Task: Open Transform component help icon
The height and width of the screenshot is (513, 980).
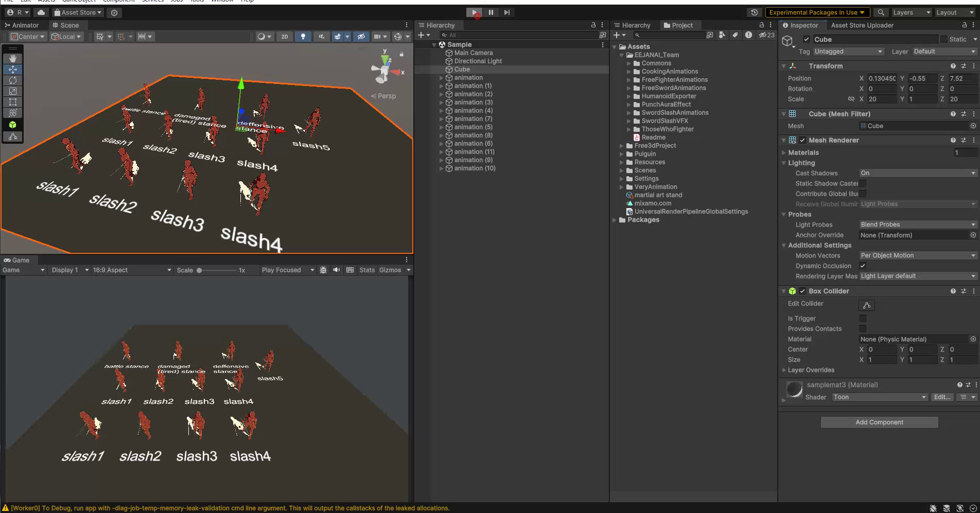Action: coord(953,66)
